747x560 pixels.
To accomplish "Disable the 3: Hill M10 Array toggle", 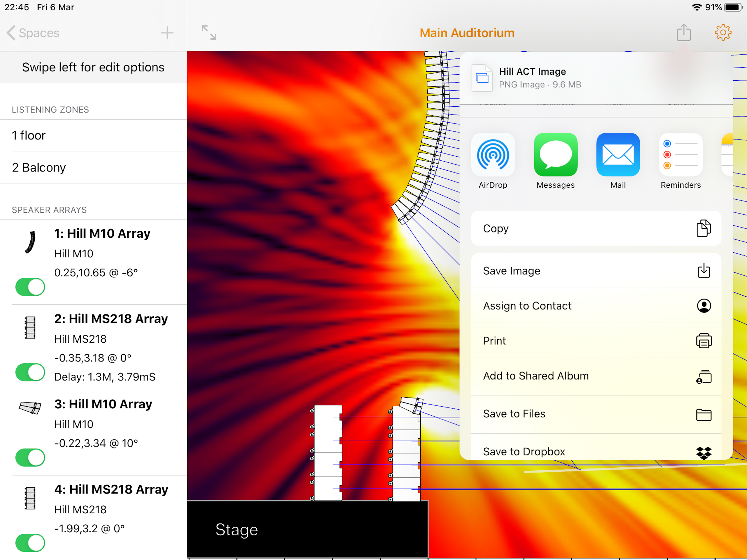I will point(30,458).
